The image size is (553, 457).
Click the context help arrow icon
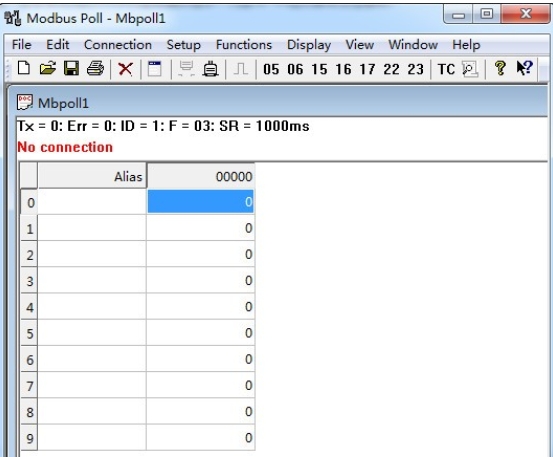coord(524,68)
